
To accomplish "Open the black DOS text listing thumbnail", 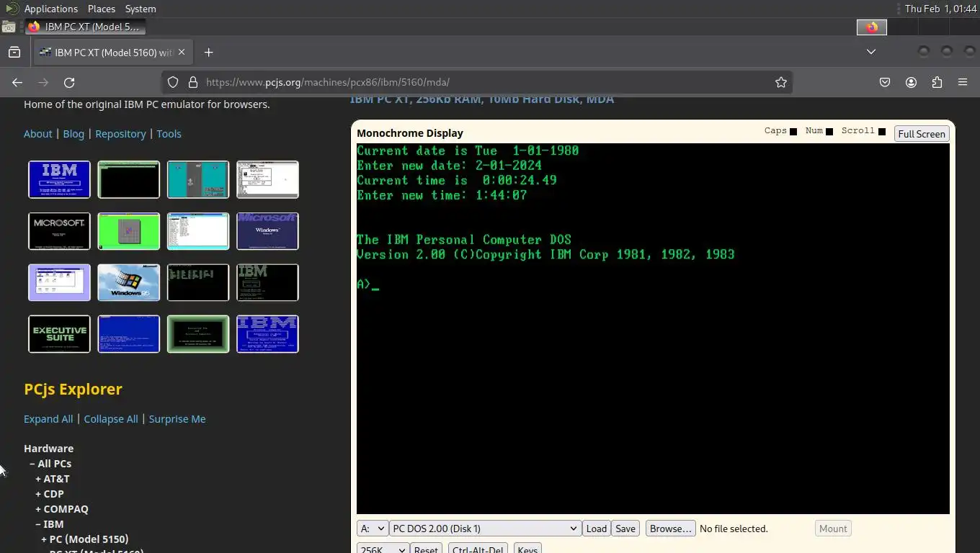I will (x=198, y=282).
